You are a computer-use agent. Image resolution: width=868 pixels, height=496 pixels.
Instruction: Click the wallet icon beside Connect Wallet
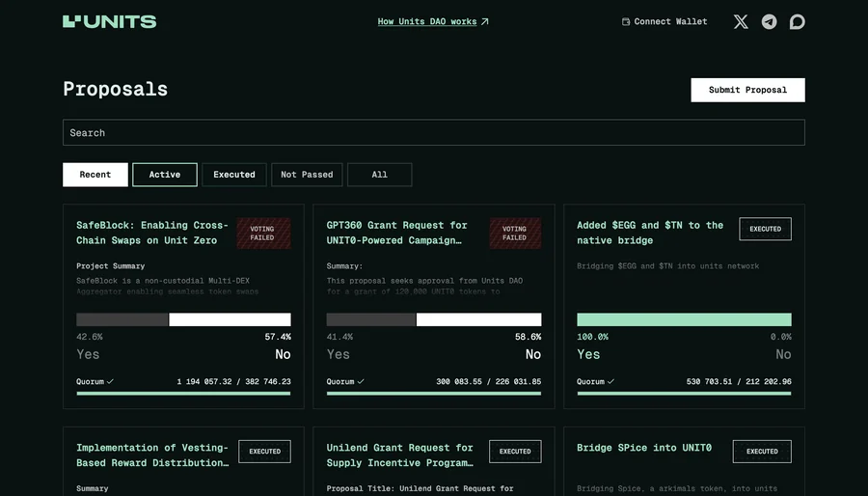pos(626,21)
